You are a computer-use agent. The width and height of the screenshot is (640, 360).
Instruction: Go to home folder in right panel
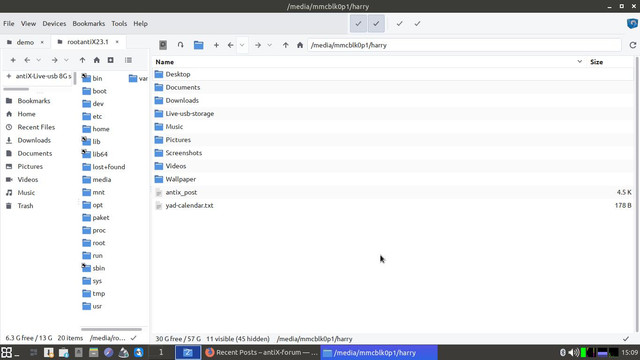pyautogui.click(x=300, y=45)
